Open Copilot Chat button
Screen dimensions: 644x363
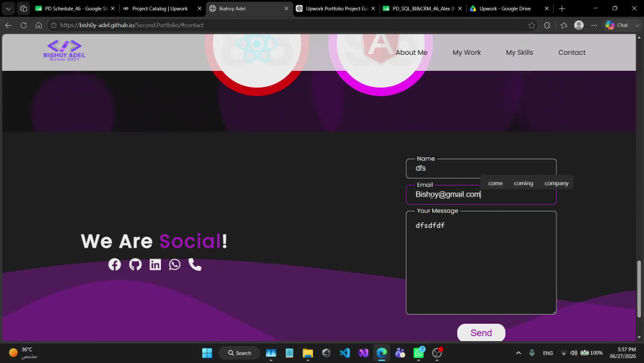pyautogui.click(x=617, y=25)
